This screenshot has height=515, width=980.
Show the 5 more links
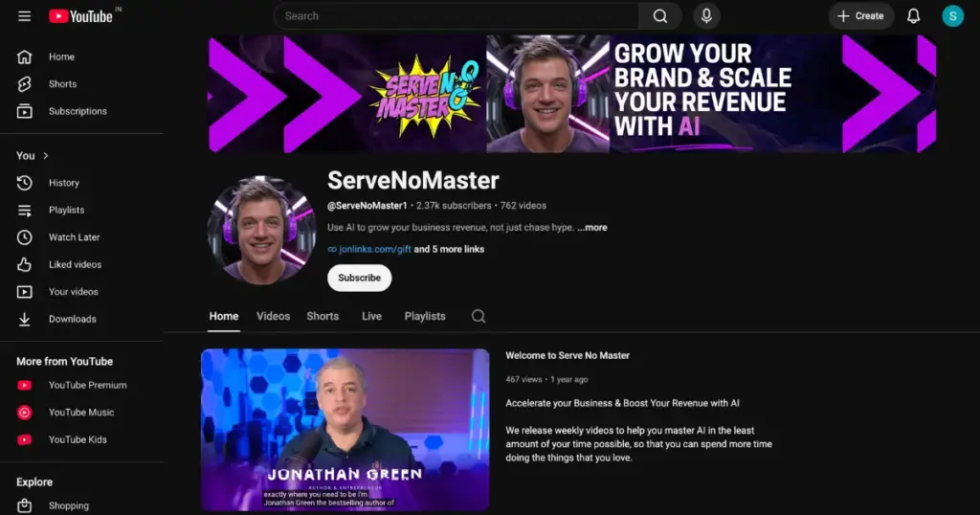(x=449, y=249)
